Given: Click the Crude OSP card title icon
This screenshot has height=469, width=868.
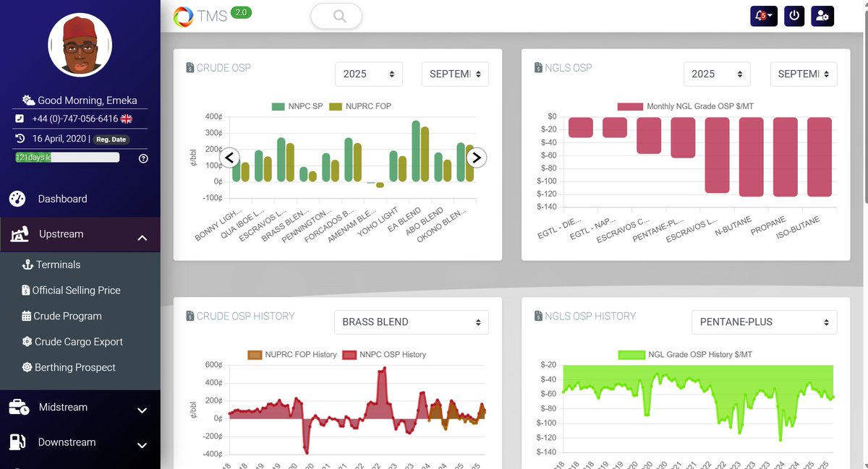Looking at the screenshot, I should 190,68.
